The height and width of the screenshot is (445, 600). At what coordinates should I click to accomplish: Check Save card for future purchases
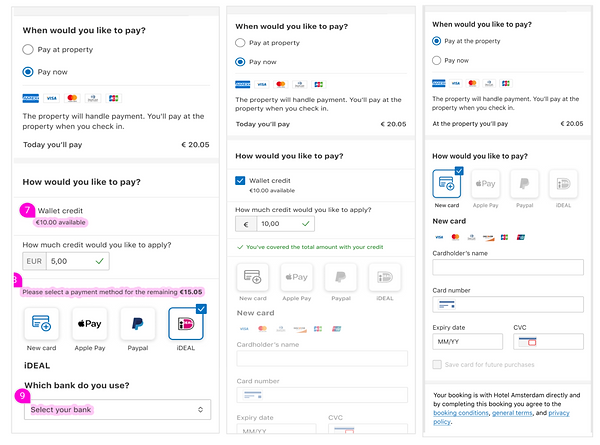[x=437, y=364]
